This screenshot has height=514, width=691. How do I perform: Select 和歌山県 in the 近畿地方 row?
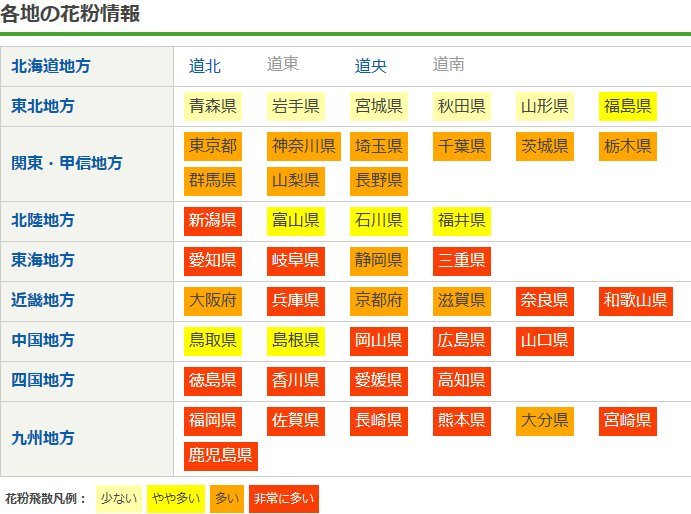click(x=634, y=300)
